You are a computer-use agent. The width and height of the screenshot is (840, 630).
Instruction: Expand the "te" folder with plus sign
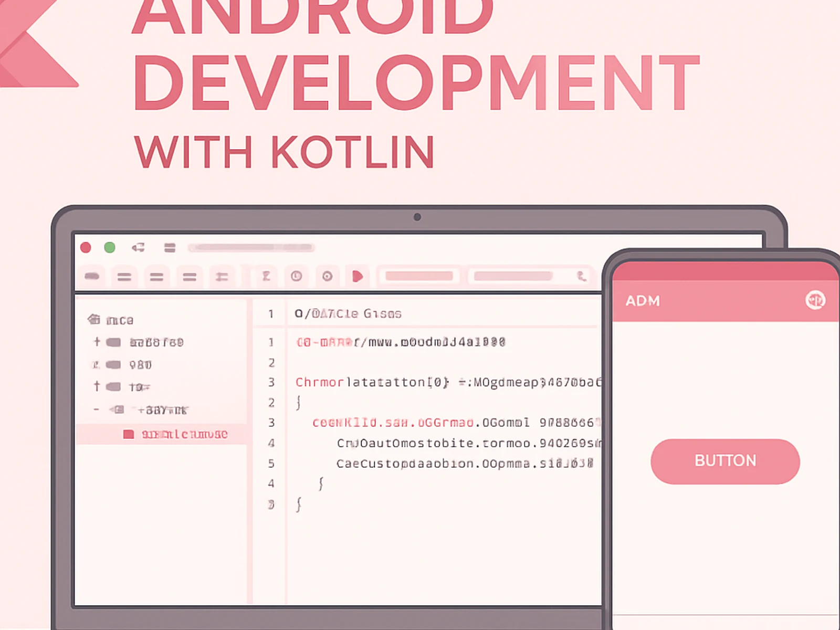tap(97, 386)
